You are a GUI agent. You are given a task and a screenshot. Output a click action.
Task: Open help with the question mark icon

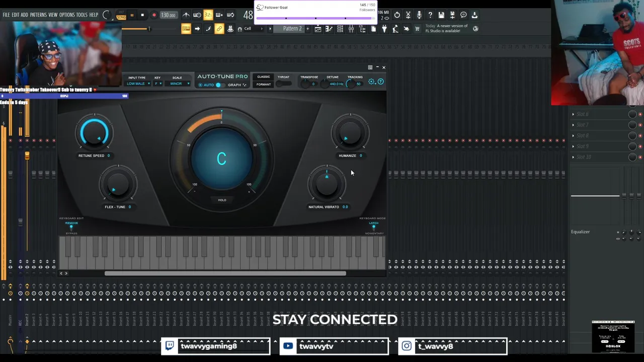(x=430, y=15)
